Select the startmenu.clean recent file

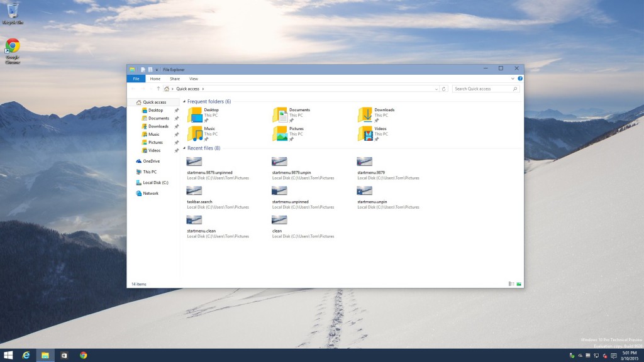pyautogui.click(x=218, y=226)
